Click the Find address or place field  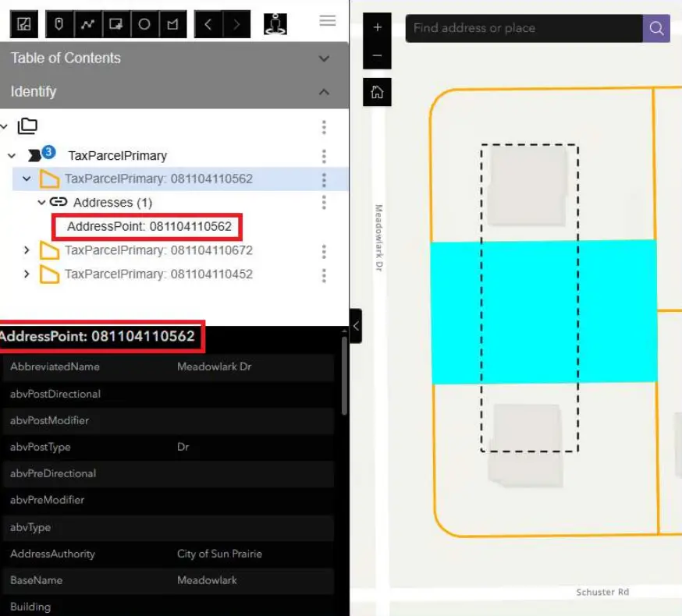pyautogui.click(x=523, y=28)
